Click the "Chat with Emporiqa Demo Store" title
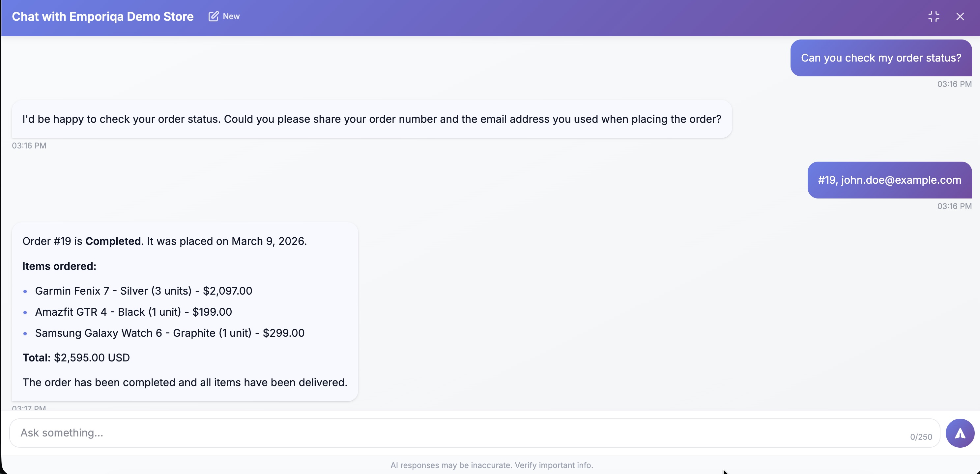Viewport: 980px width, 474px height. (103, 17)
